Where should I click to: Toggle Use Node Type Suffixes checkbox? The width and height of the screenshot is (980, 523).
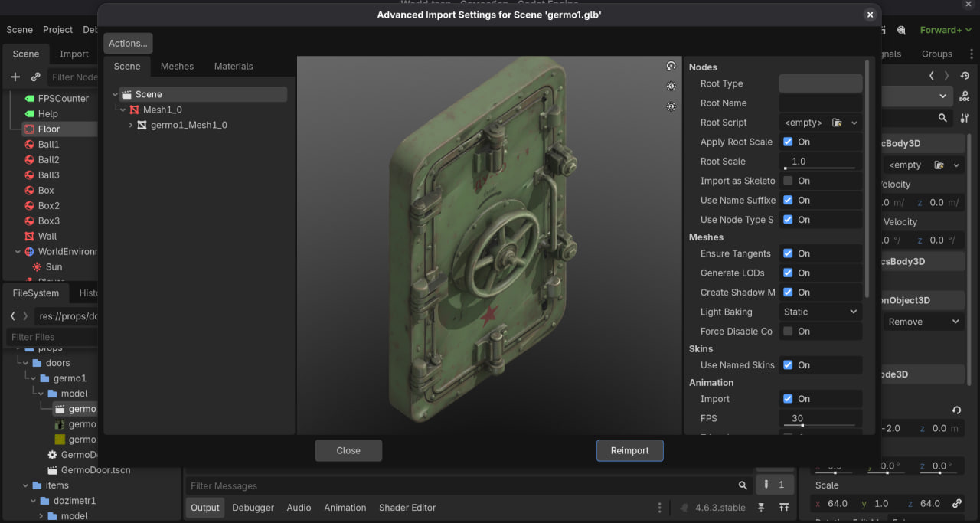click(788, 220)
